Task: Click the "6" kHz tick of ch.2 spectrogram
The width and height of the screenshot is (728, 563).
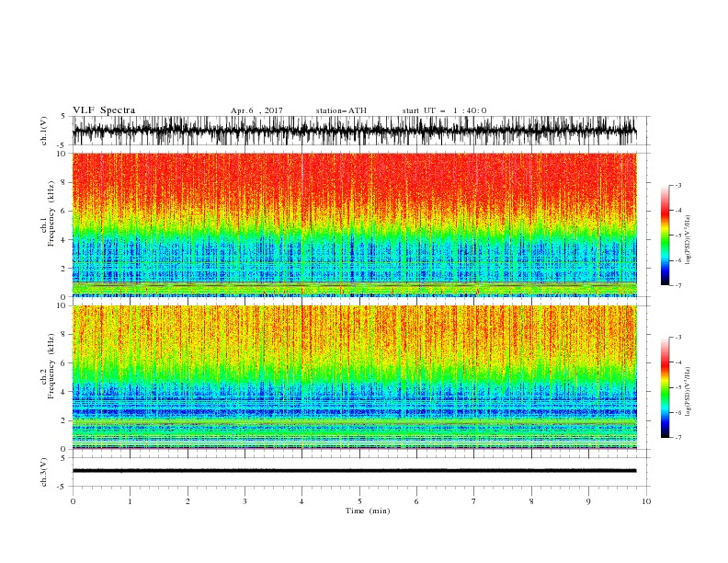Action: [64, 363]
